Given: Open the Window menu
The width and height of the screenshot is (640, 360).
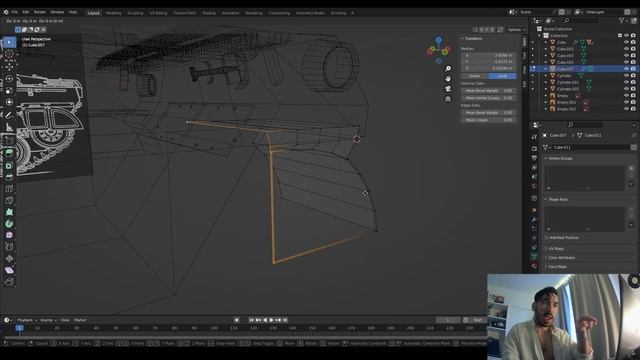Looking at the screenshot, I should pyautogui.click(x=57, y=12).
